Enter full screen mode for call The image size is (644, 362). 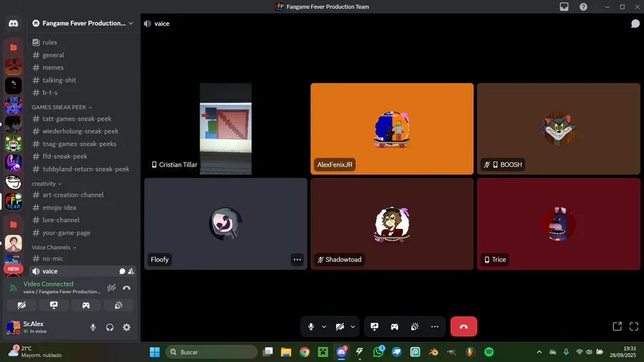click(x=634, y=326)
